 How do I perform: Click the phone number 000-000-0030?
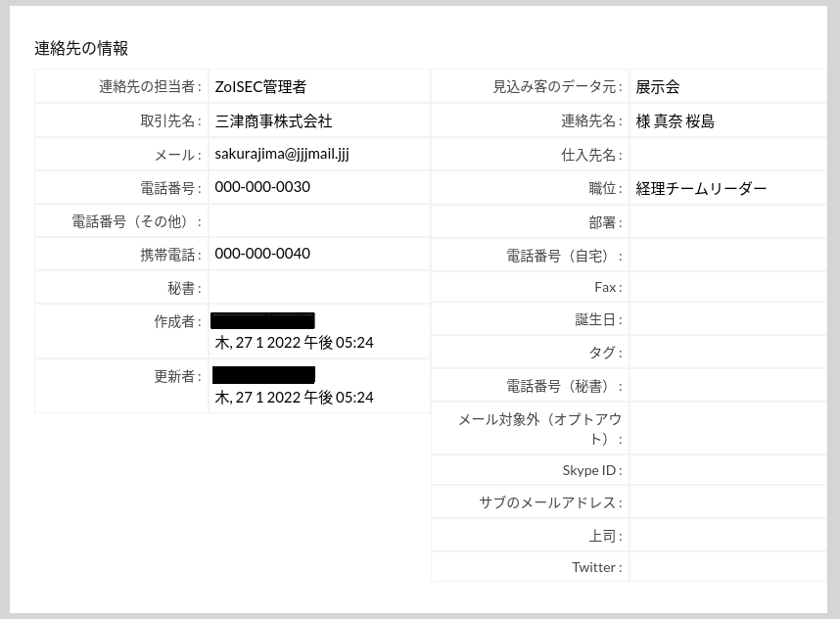[261, 187]
